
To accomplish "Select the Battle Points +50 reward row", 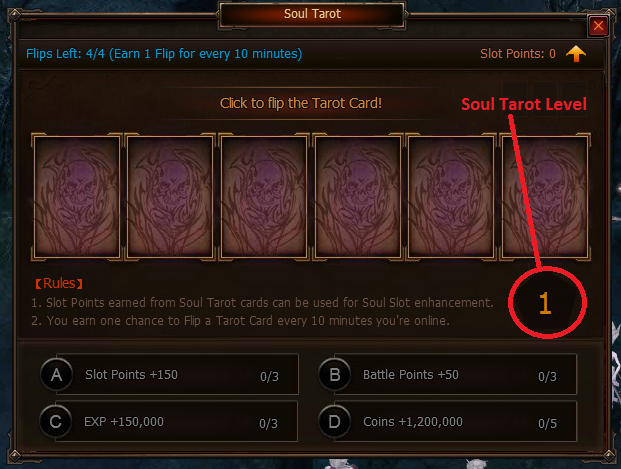I will pyautogui.click(x=448, y=374).
